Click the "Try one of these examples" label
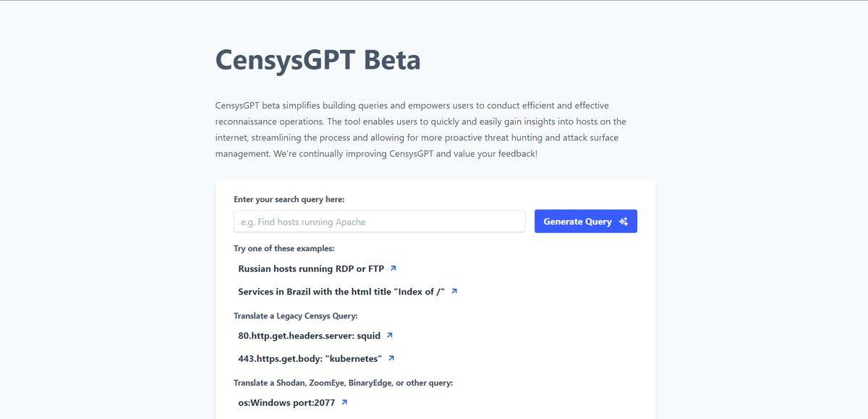 pos(284,247)
